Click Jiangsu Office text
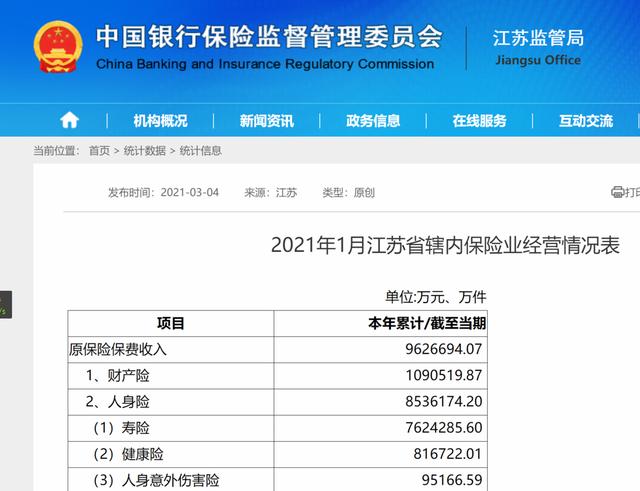Image resolution: width=640 pixels, height=491 pixels. pyautogui.click(x=538, y=60)
